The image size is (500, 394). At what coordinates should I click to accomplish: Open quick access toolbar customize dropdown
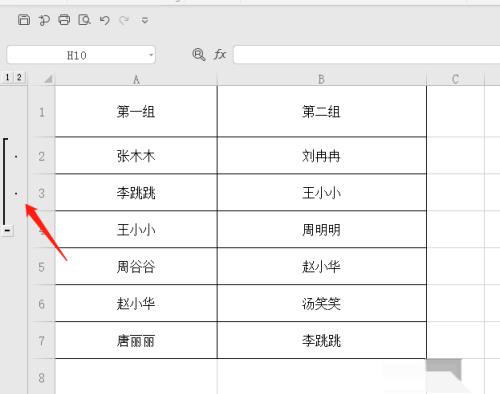145,20
